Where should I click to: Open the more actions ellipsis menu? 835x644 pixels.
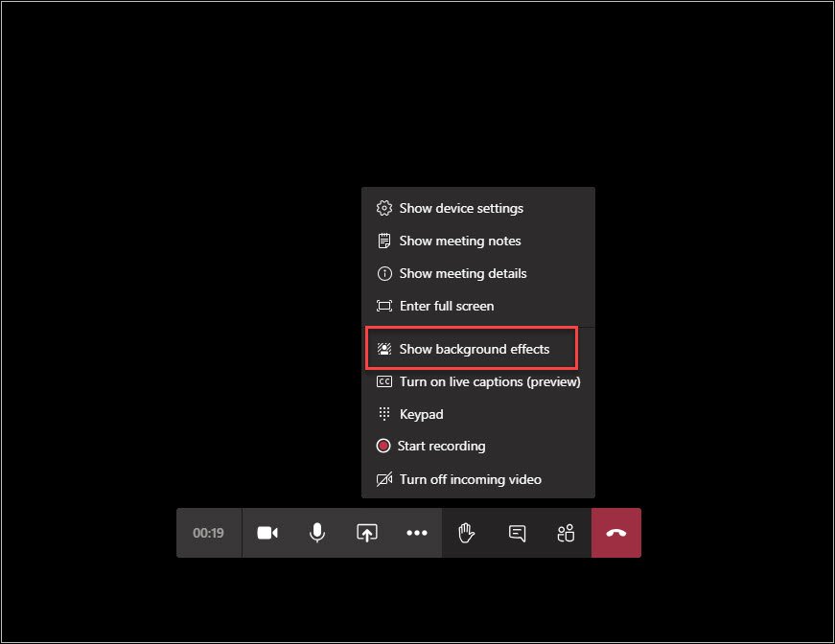[x=416, y=533]
